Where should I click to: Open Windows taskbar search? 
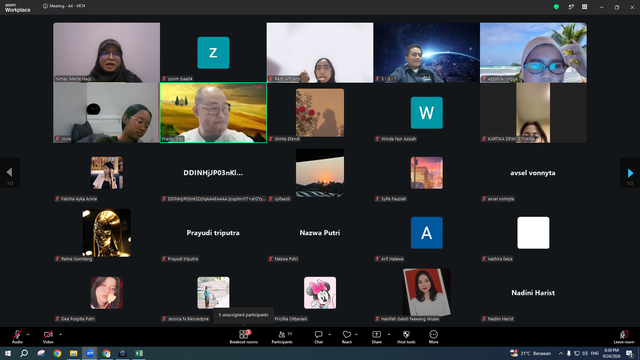point(24,353)
